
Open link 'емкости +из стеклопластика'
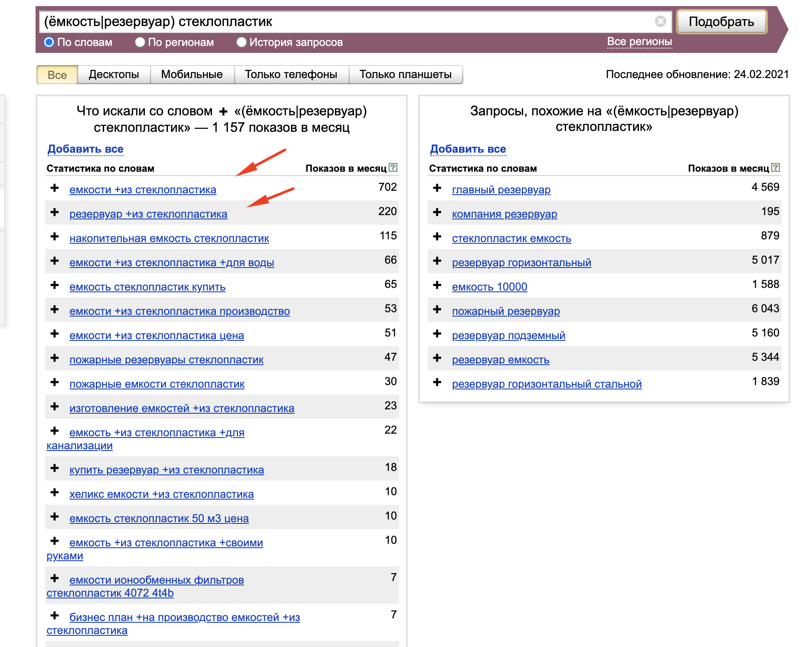click(143, 190)
